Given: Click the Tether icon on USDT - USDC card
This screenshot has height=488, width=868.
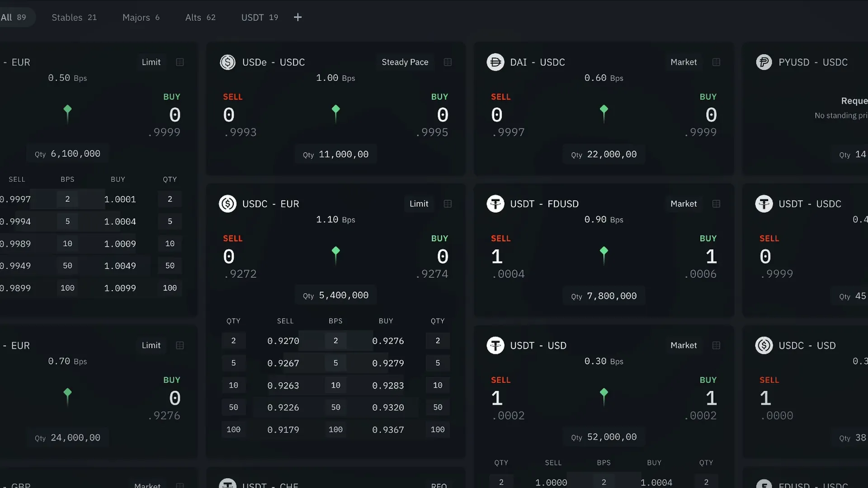Looking at the screenshot, I should [764, 204].
